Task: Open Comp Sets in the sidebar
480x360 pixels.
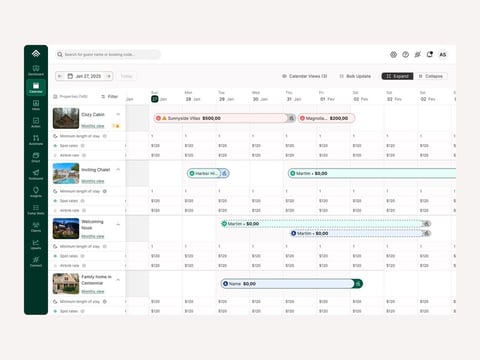Action: (x=36, y=209)
